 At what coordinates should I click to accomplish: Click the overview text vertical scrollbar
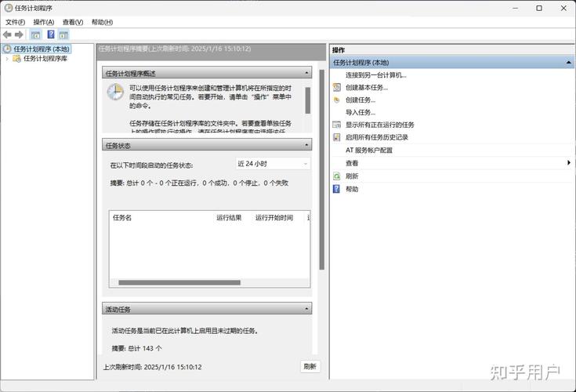tap(308, 100)
